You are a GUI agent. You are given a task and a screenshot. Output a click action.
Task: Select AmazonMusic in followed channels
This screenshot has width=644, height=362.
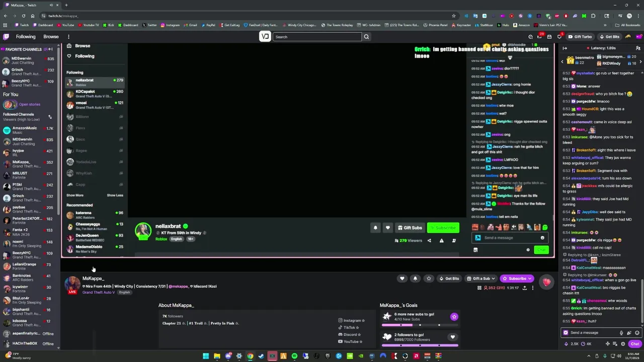click(x=28, y=130)
